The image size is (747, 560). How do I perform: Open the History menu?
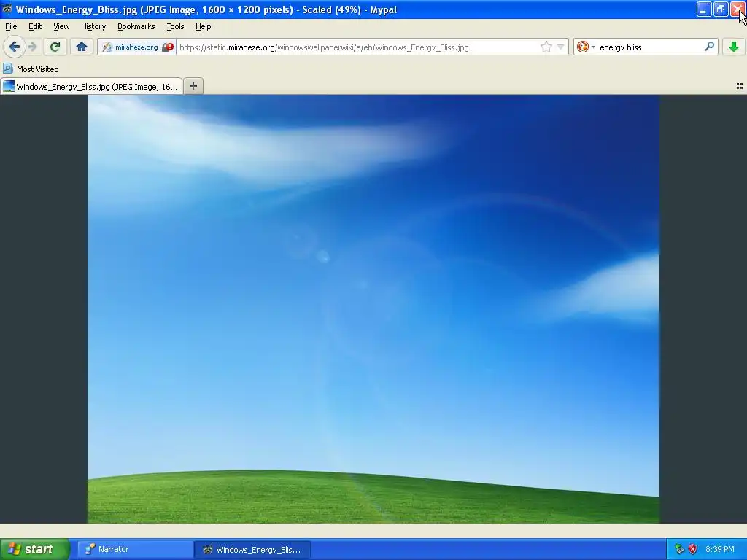point(93,26)
